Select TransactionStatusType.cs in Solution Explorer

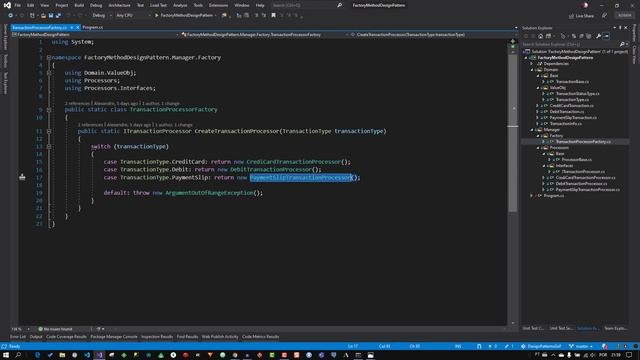click(577, 94)
